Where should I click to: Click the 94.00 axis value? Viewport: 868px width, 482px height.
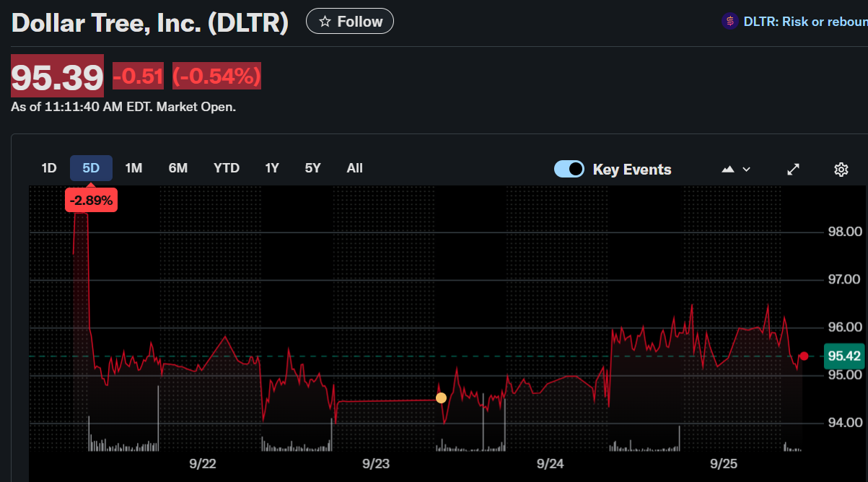coord(844,423)
